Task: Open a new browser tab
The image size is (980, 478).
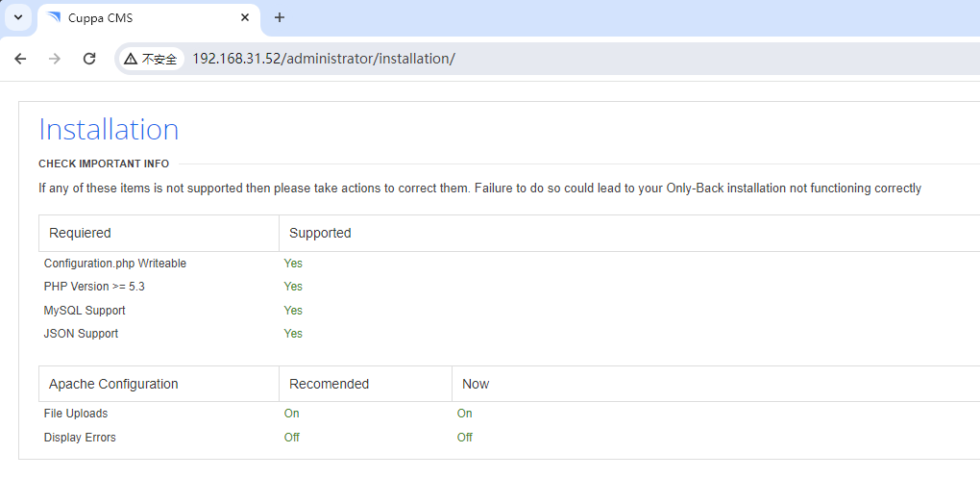Action: 280,17
